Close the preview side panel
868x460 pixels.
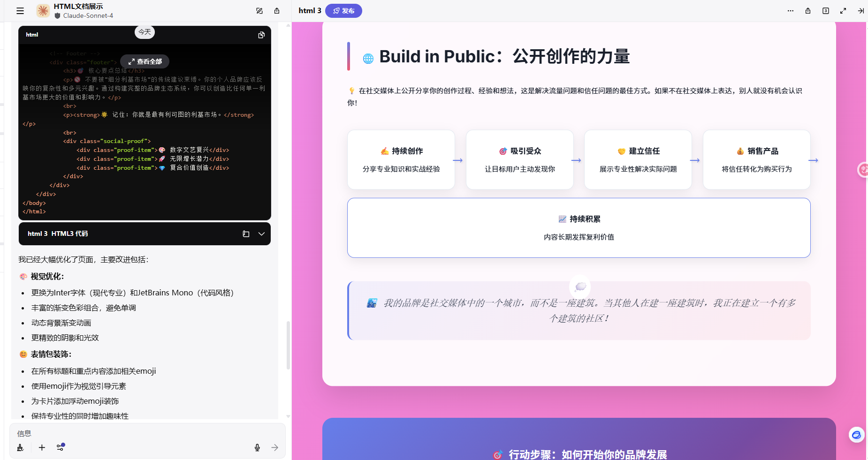(x=861, y=11)
